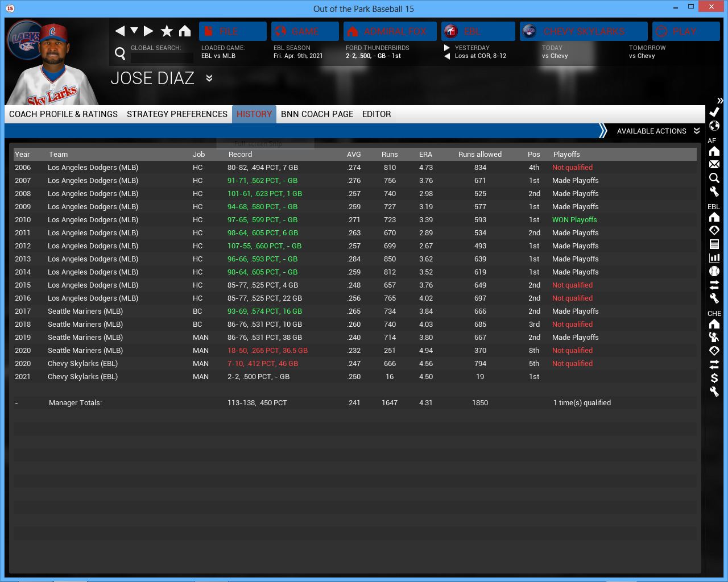Click the "1 time(s) qualified" text
Screen dimensions: 728x582
click(582, 403)
